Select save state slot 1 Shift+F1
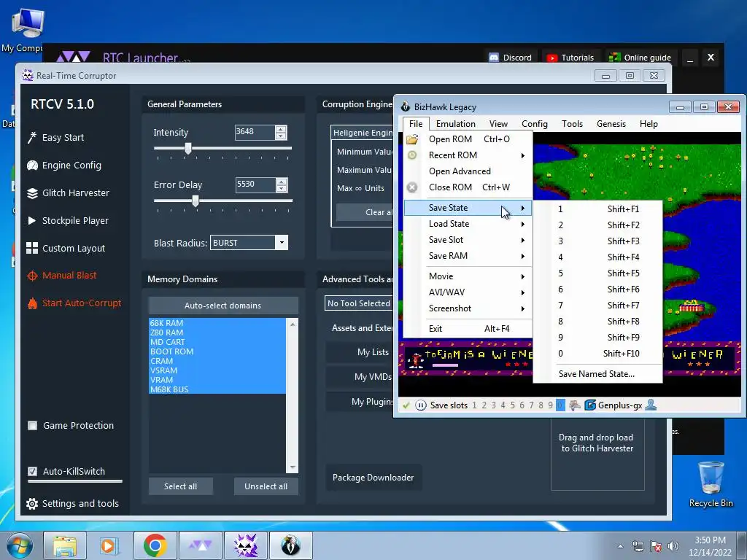Image resolution: width=747 pixels, height=560 pixels. (x=597, y=209)
